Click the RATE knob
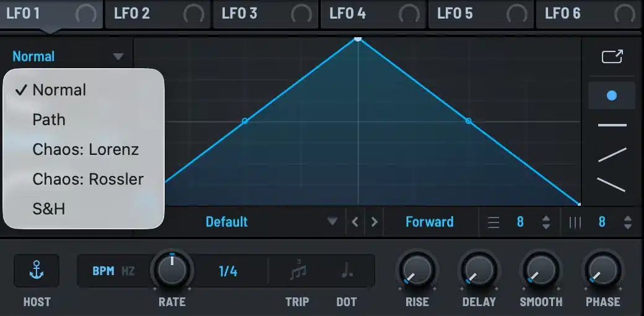This screenshot has width=644, height=316. tap(172, 271)
